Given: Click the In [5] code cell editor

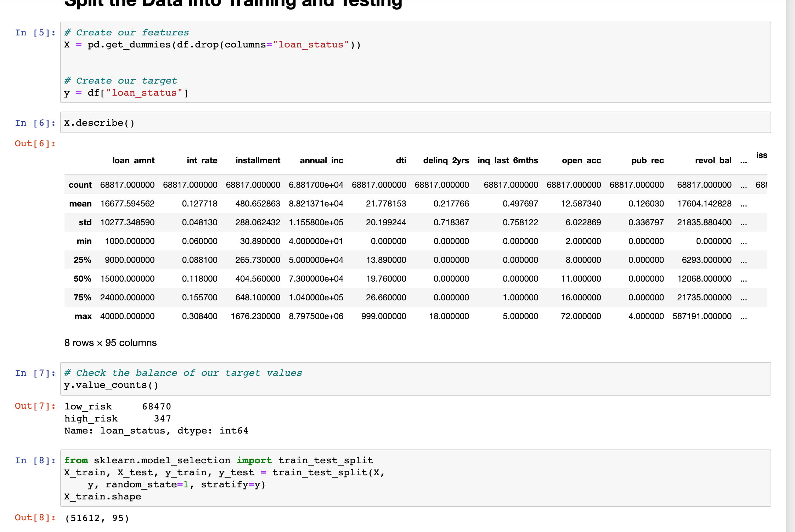Looking at the screenshot, I should [416, 62].
